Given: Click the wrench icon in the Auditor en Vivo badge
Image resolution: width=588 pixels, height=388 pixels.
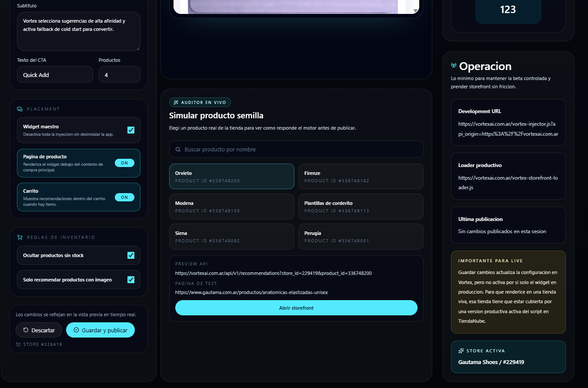Looking at the screenshot, I should point(176,102).
